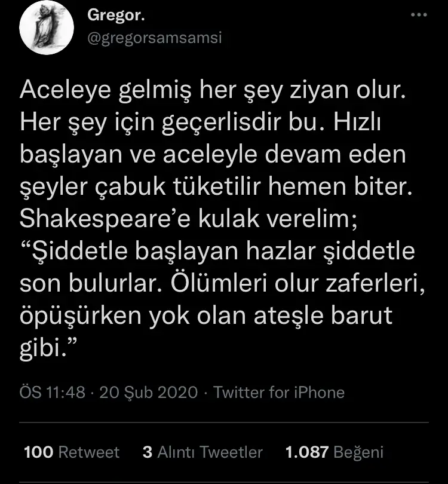The width and height of the screenshot is (448, 484).
Task: Open the "3 Alıntı Tweetler" quote tweets
Action: pos(202,452)
